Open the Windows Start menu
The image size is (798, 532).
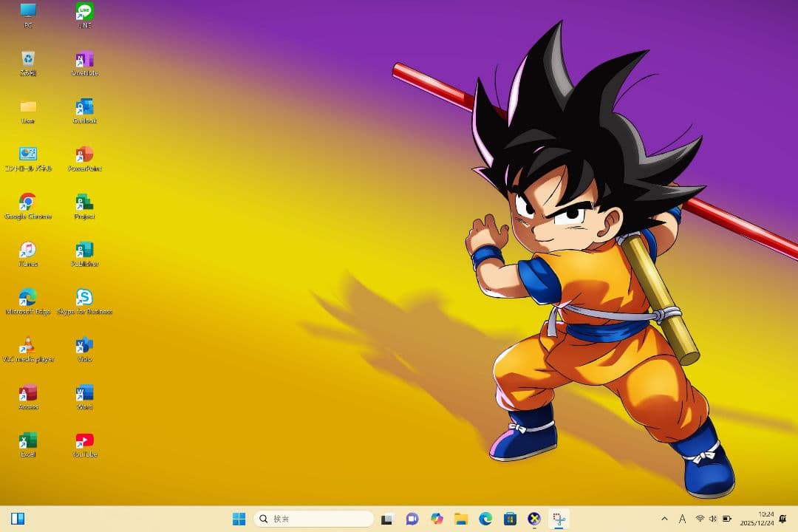point(239,519)
